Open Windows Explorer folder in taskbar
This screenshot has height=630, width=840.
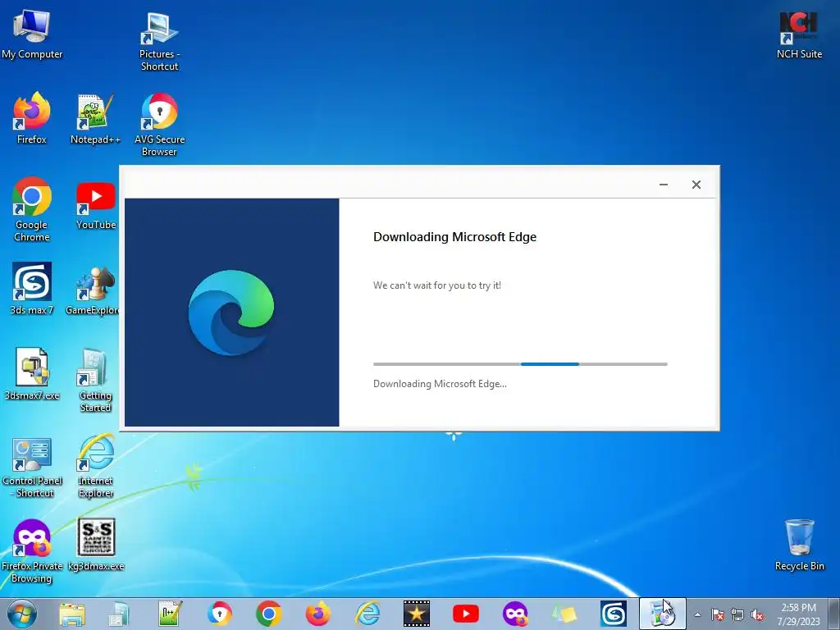coord(72,614)
